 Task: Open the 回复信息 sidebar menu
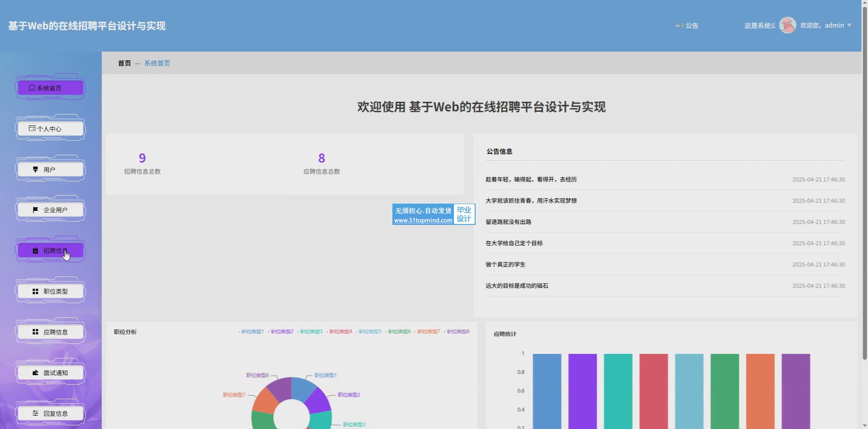pyautogui.click(x=50, y=414)
